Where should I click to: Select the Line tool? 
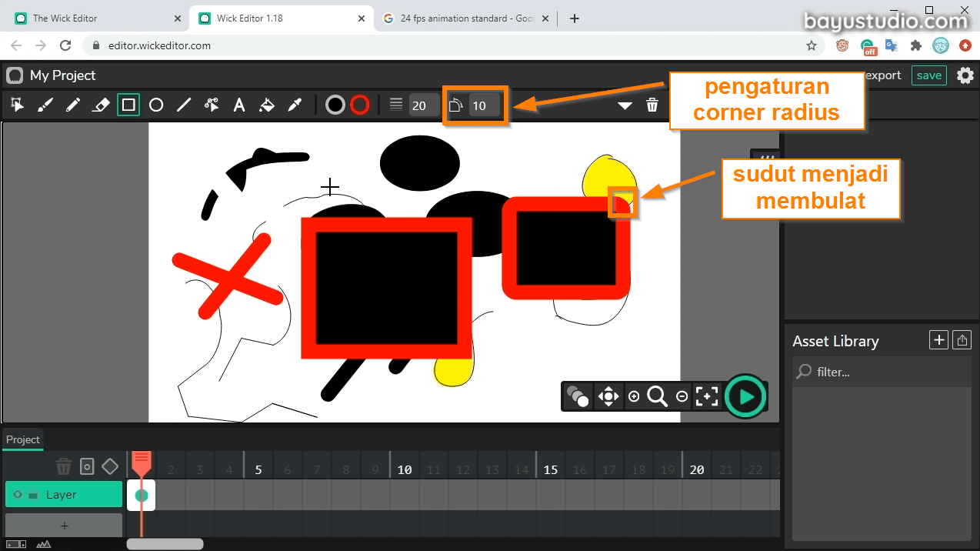[184, 105]
